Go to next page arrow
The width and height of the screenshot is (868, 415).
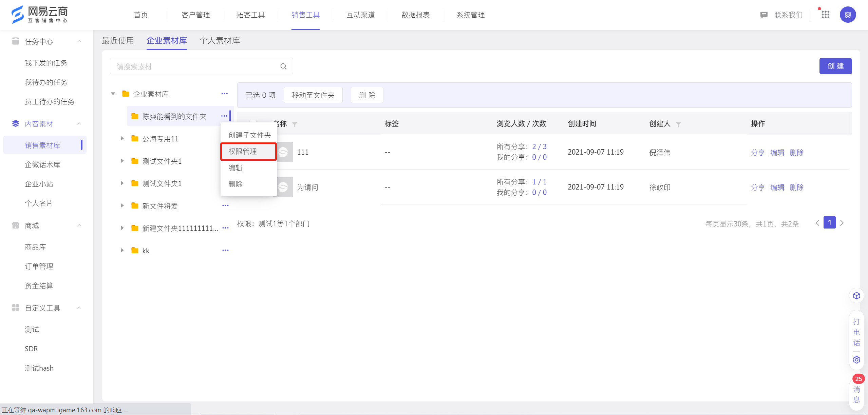coord(842,223)
